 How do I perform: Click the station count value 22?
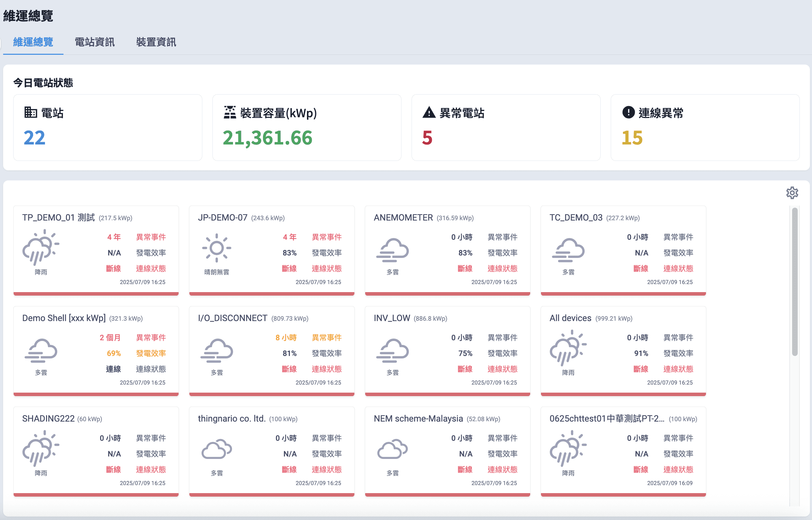(x=34, y=138)
